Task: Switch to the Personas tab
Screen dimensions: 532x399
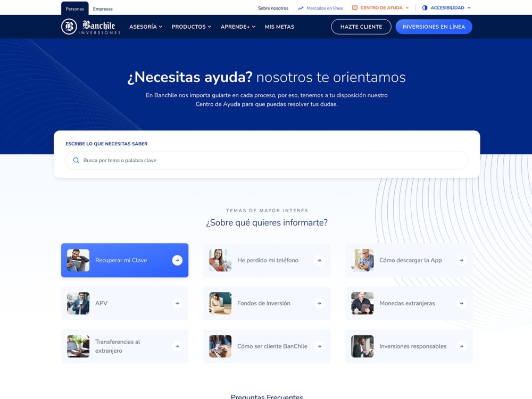Action: click(74, 9)
